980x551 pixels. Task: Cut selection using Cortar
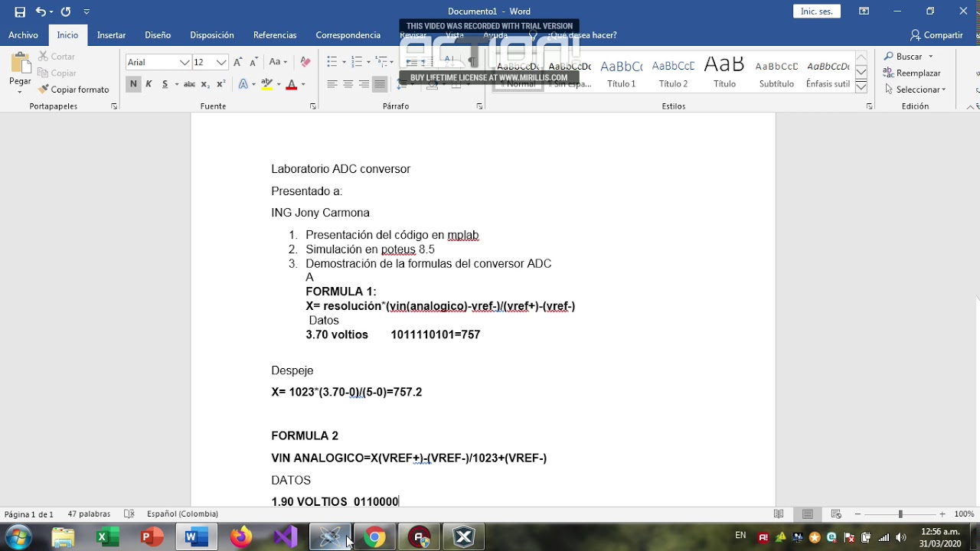[x=57, y=57]
